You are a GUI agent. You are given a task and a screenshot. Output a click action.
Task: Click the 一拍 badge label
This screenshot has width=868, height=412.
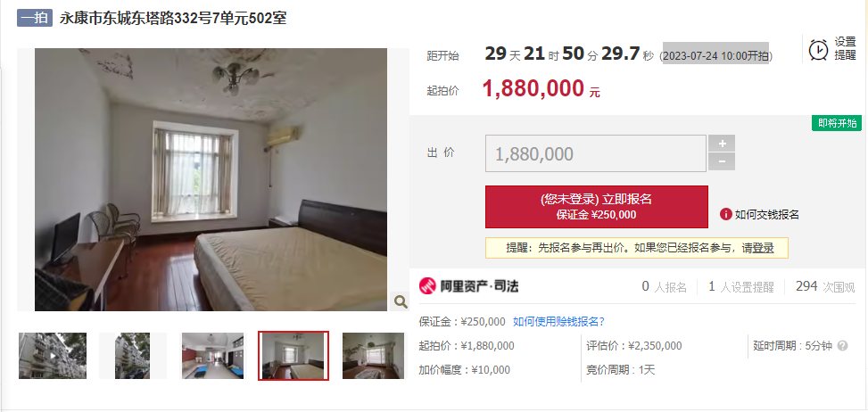(x=34, y=18)
